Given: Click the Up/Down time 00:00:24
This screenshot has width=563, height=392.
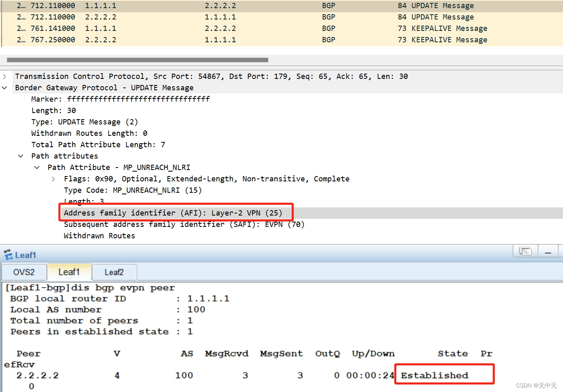Looking at the screenshot, I should [x=370, y=375].
